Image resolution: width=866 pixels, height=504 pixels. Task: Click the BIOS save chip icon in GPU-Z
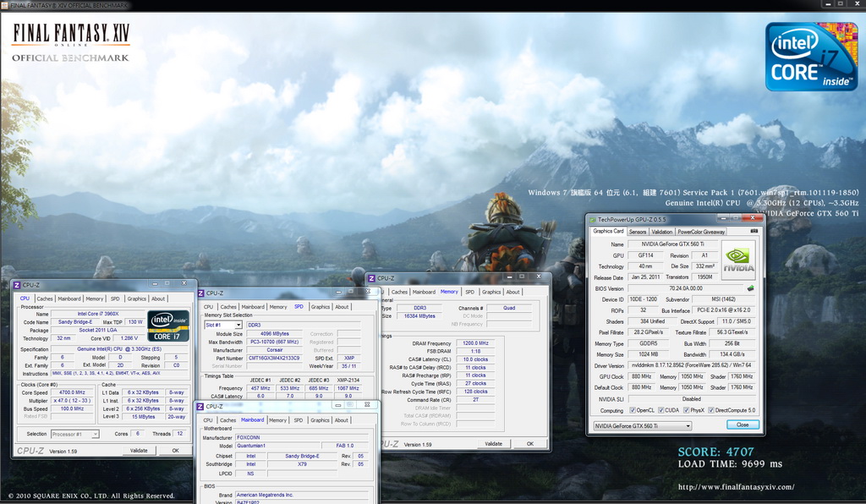pyautogui.click(x=751, y=288)
